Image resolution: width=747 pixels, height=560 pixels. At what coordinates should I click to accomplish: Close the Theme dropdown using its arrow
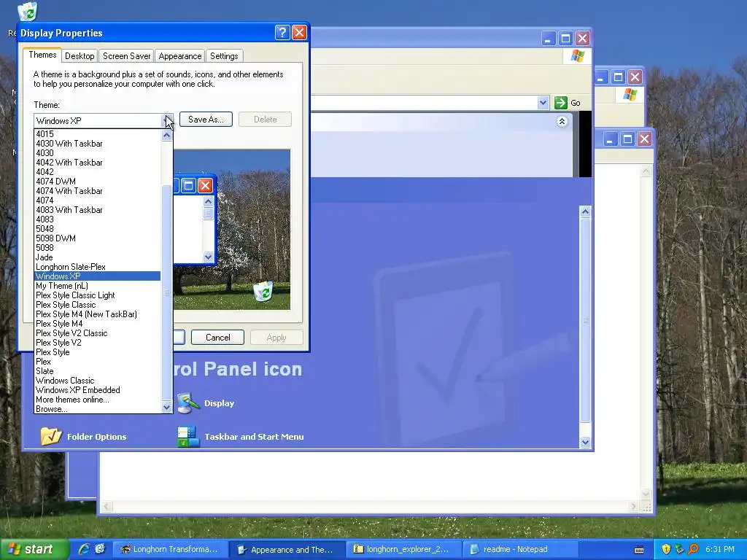tap(167, 120)
